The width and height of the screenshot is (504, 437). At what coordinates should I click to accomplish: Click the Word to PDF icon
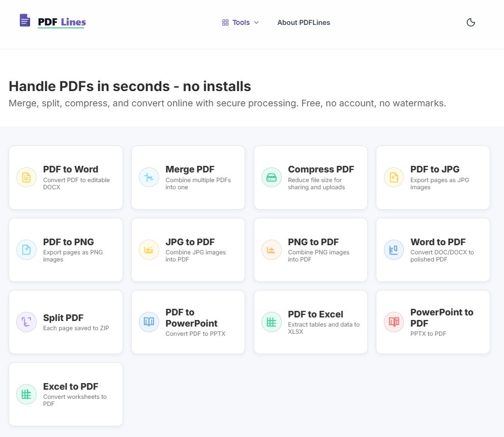394,250
